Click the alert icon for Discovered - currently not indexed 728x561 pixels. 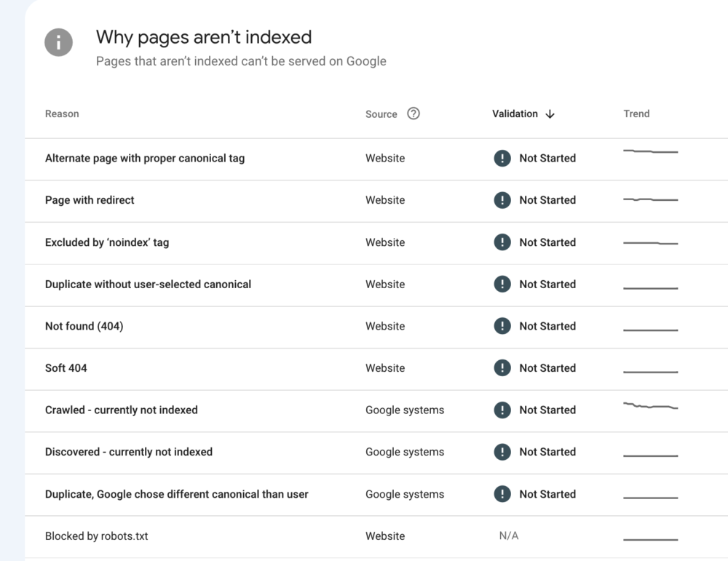click(502, 452)
